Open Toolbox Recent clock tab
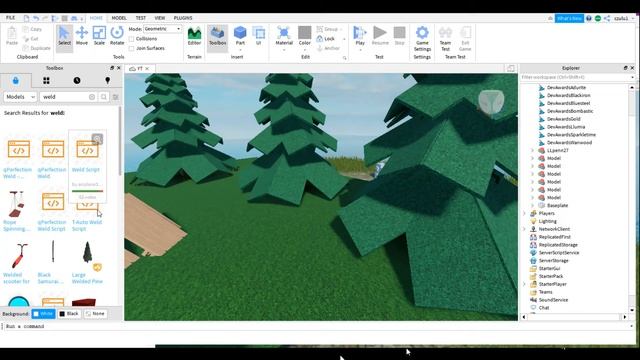Viewport: 640px width, 360px height. (77, 81)
